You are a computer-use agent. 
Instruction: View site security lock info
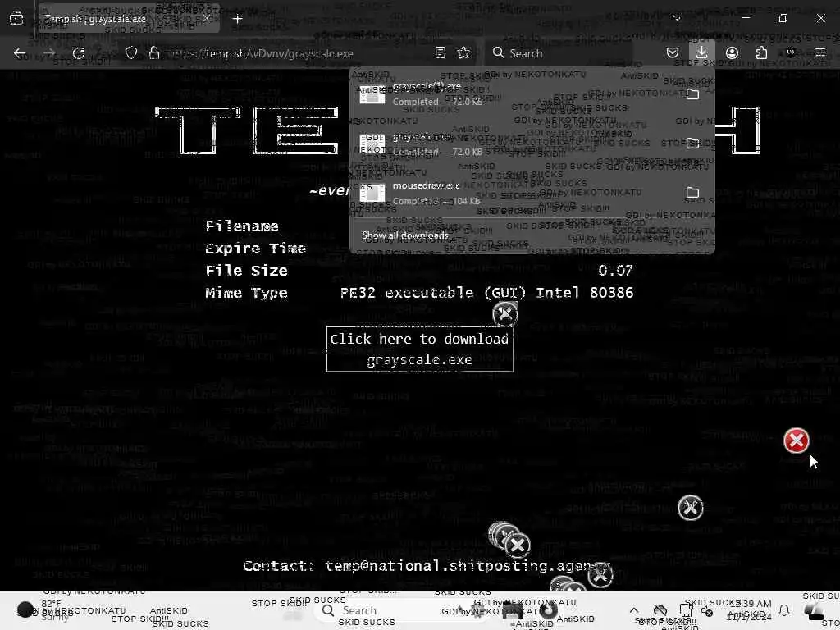[154, 53]
